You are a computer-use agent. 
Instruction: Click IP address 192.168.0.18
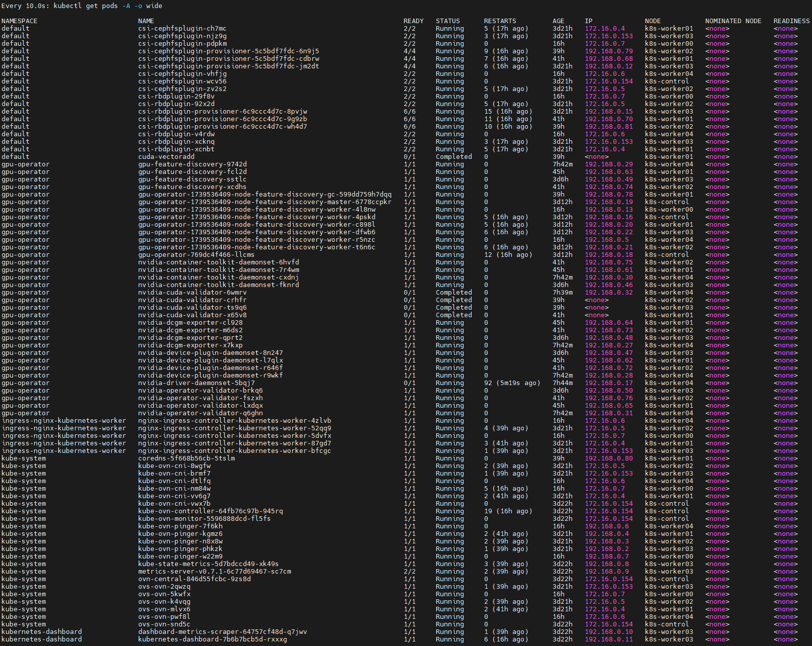click(x=608, y=255)
